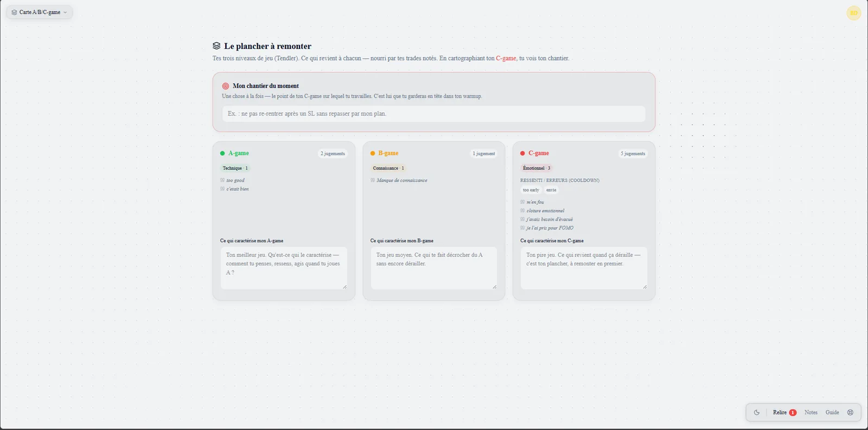Click the '2 jugements' badge on A-game

click(x=333, y=153)
